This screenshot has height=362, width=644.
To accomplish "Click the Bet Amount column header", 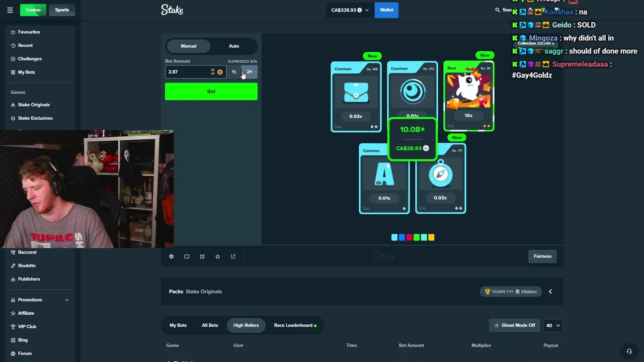I will [412, 345].
